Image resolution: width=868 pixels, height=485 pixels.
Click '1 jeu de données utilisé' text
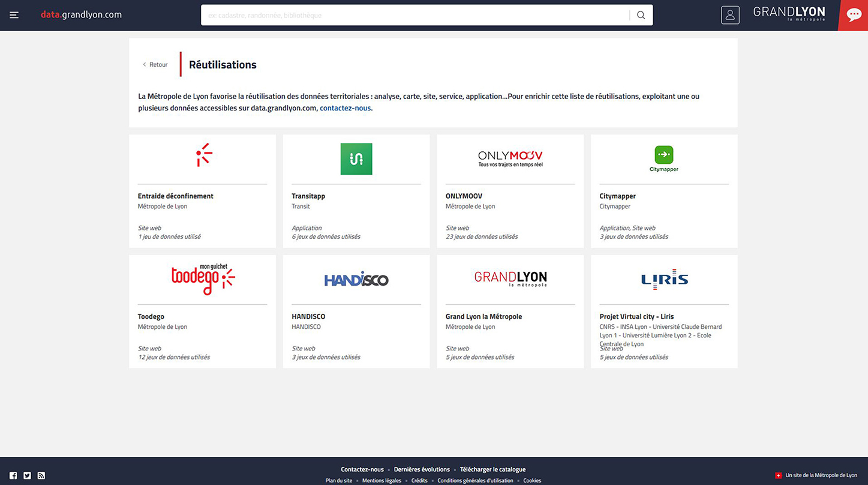[169, 236]
